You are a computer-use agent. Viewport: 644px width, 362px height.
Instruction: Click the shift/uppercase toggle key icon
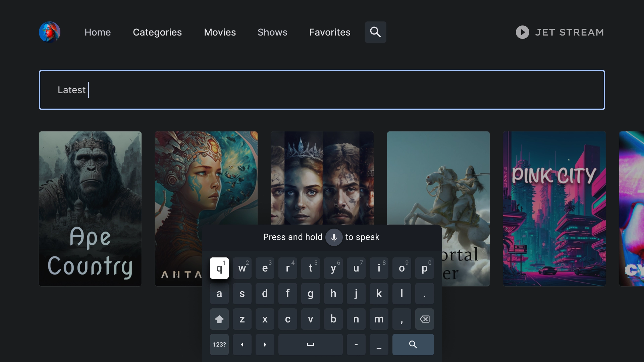tap(219, 319)
